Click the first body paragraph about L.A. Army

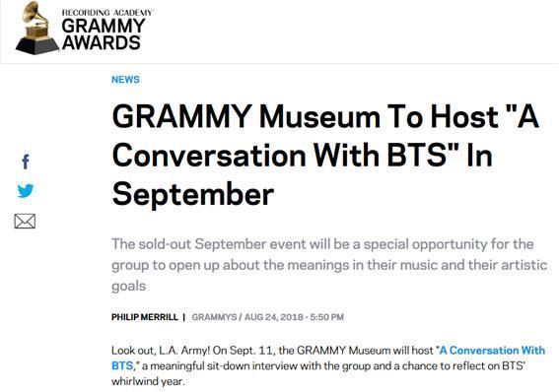click(328, 365)
